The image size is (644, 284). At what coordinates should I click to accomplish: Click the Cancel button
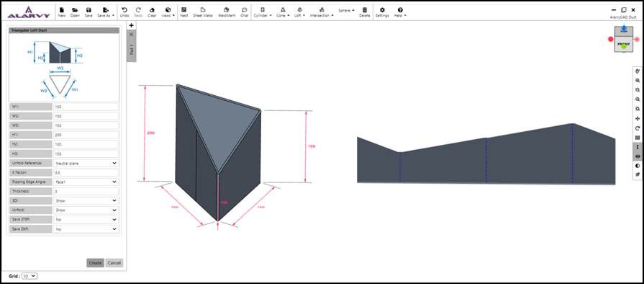click(114, 262)
